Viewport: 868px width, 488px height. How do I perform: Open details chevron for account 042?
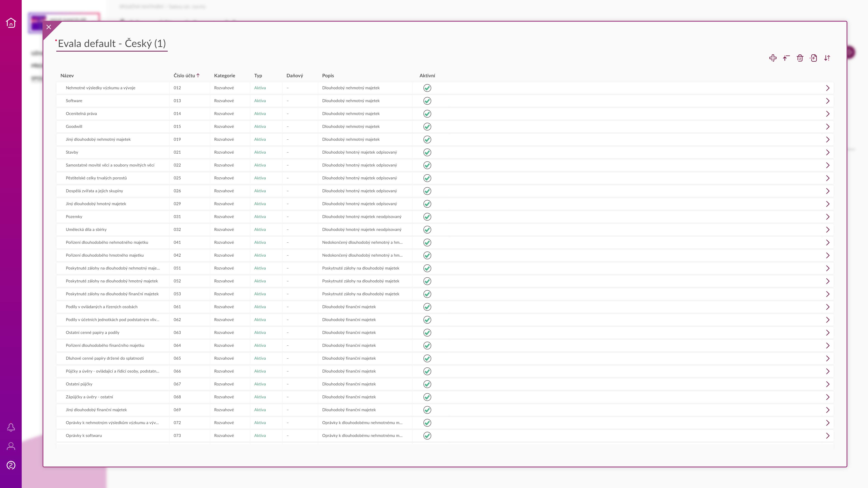[828, 255]
